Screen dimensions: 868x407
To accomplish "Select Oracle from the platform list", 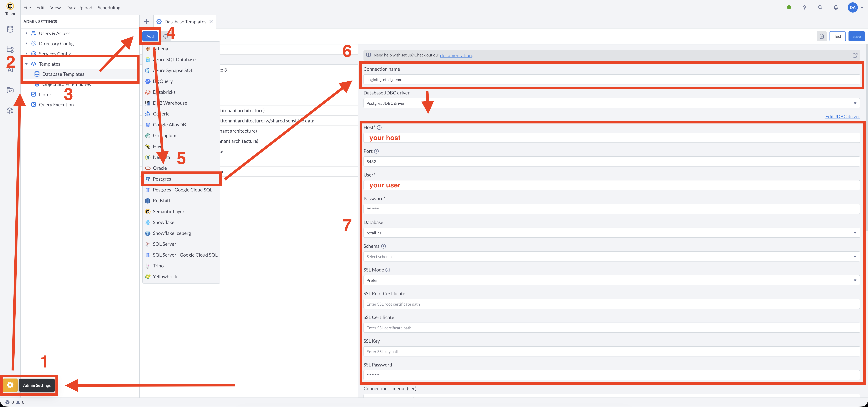I will coord(181,168).
